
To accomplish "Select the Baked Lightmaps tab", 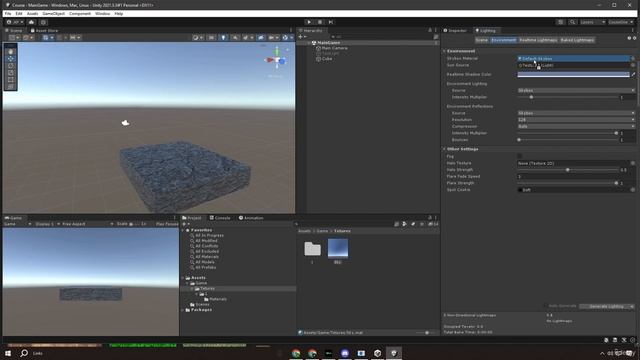I will click(577, 40).
